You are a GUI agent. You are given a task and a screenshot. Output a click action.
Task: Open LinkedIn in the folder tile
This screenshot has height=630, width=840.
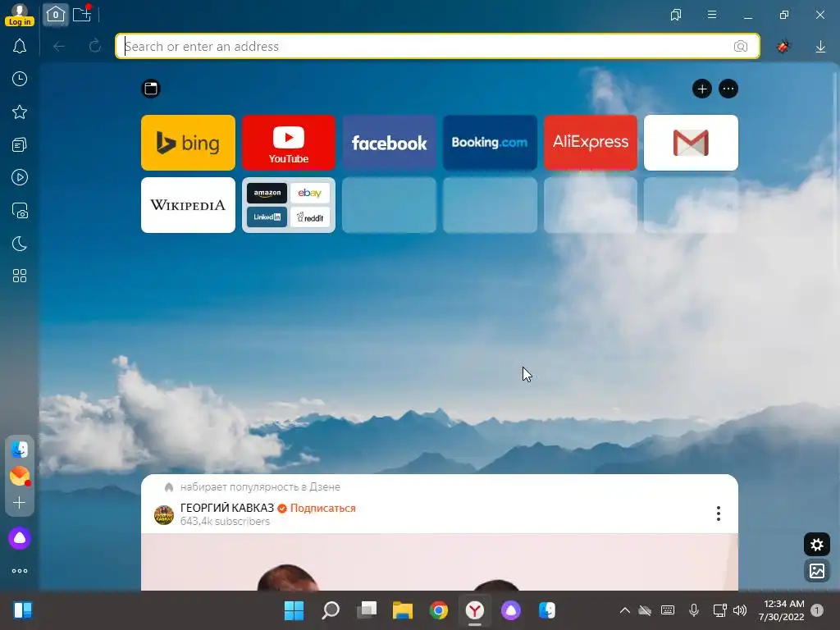(x=267, y=217)
